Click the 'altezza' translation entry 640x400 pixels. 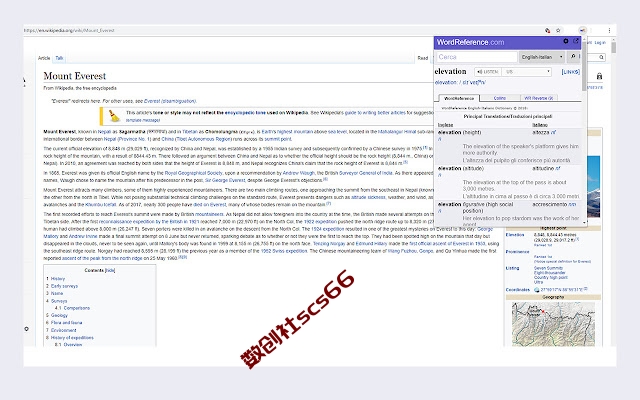tap(542, 133)
